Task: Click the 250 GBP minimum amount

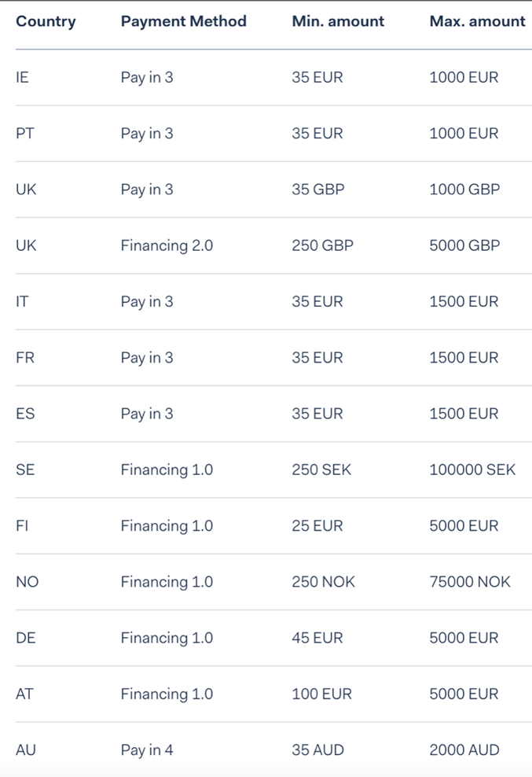Action: pyautogui.click(x=322, y=245)
